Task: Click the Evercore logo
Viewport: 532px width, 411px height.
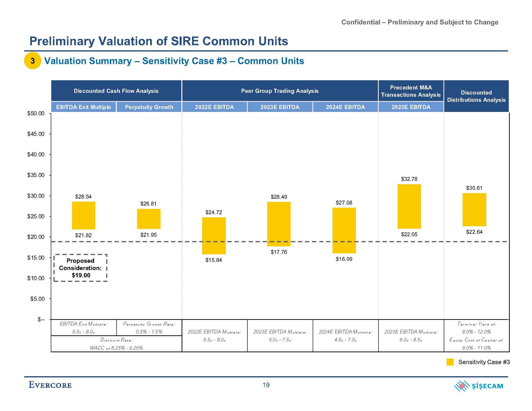Action: pos(50,385)
